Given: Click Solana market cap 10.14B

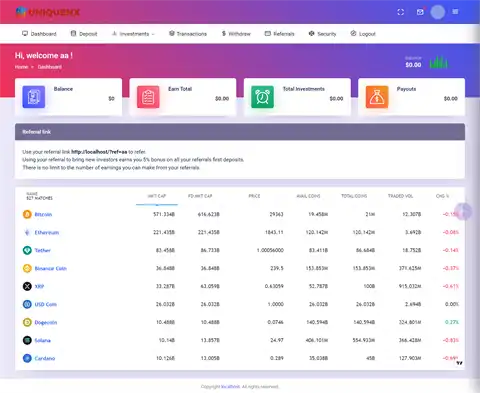Looking at the screenshot, I should pos(167,340).
